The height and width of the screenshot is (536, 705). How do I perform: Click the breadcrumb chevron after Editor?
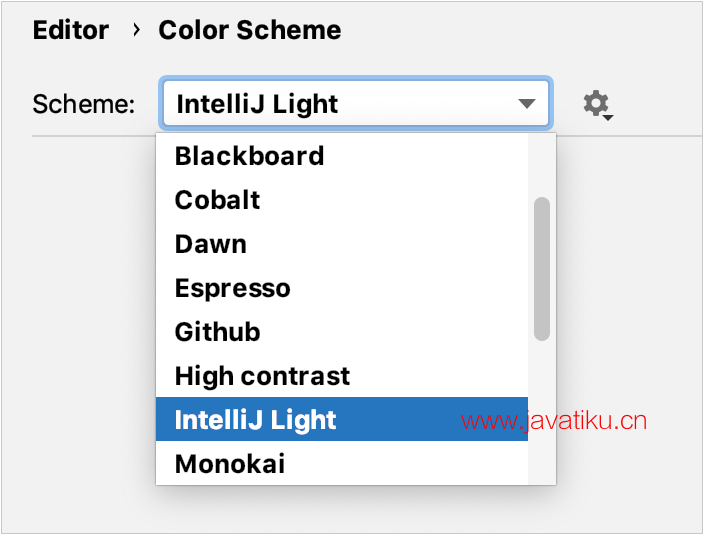click(x=136, y=30)
